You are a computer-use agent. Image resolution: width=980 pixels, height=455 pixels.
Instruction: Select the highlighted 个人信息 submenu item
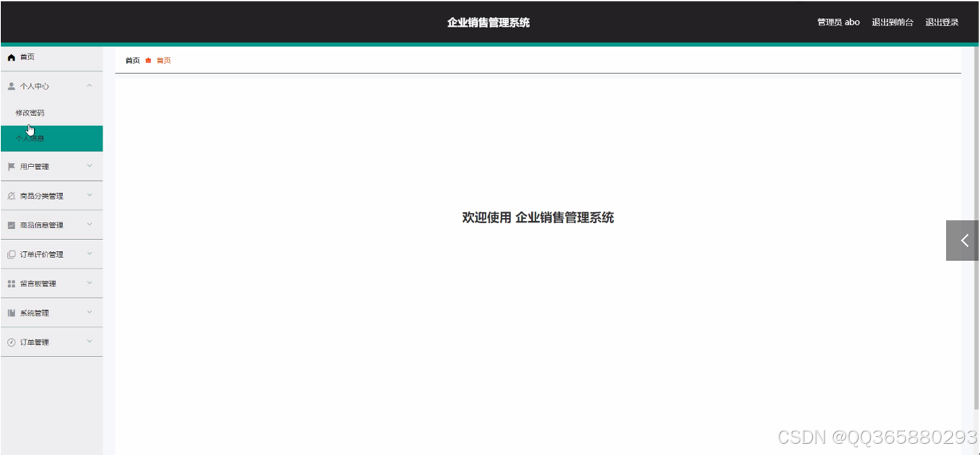point(51,139)
